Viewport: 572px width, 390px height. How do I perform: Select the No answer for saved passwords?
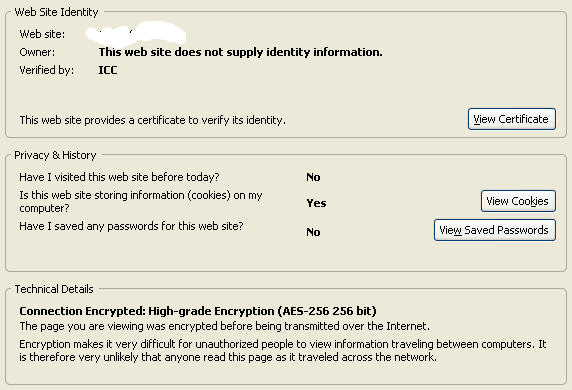pyautogui.click(x=313, y=232)
